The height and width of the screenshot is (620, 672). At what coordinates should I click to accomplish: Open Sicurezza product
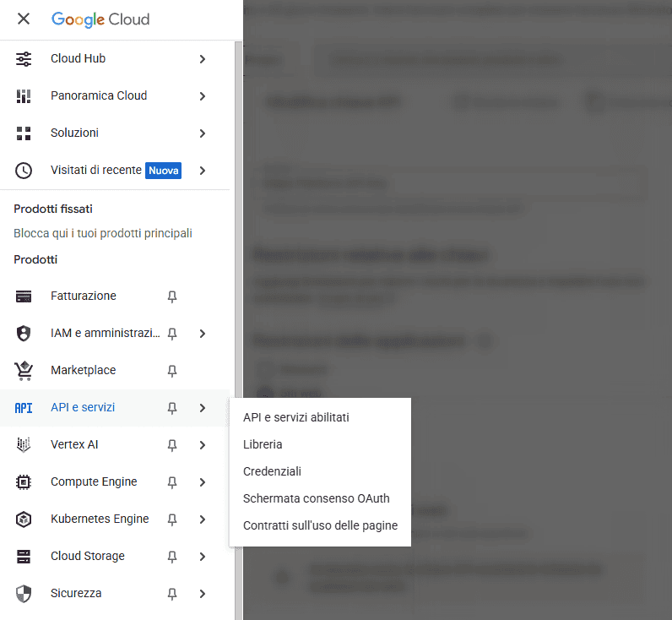pos(115,594)
